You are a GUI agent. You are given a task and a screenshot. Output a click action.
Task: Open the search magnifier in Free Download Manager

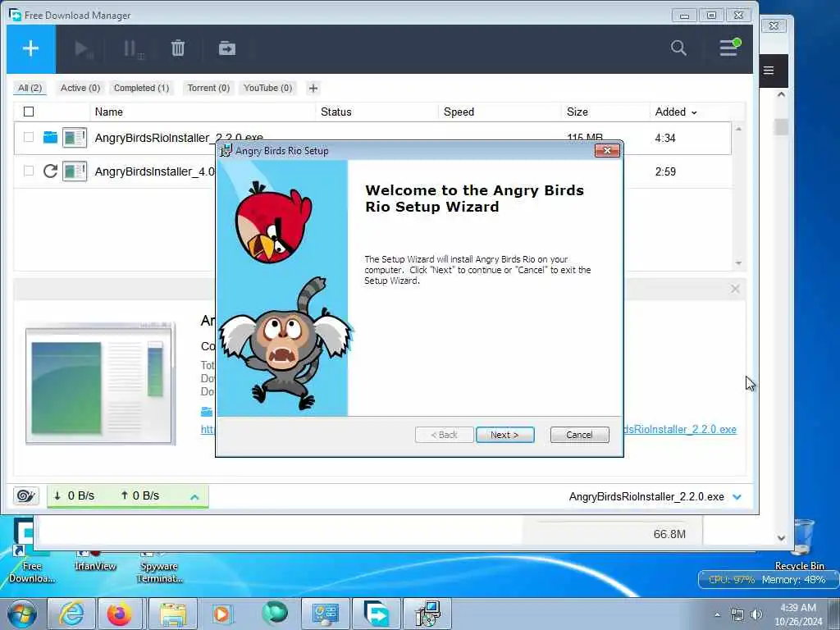[678, 48]
